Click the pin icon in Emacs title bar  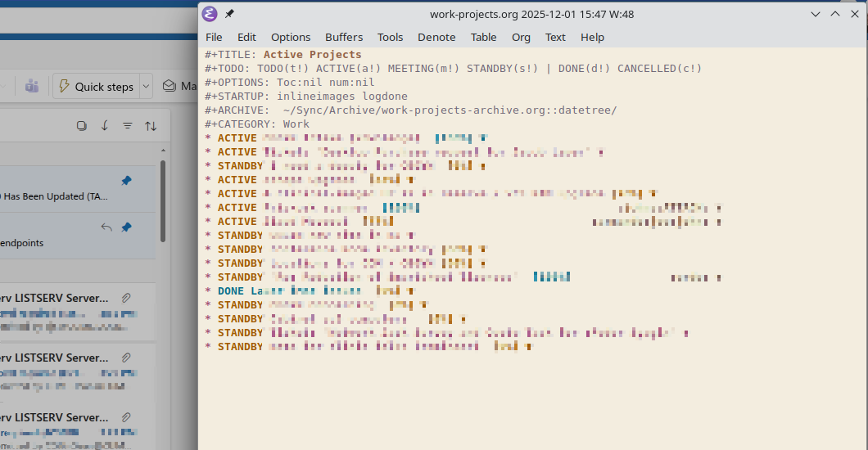(x=229, y=14)
